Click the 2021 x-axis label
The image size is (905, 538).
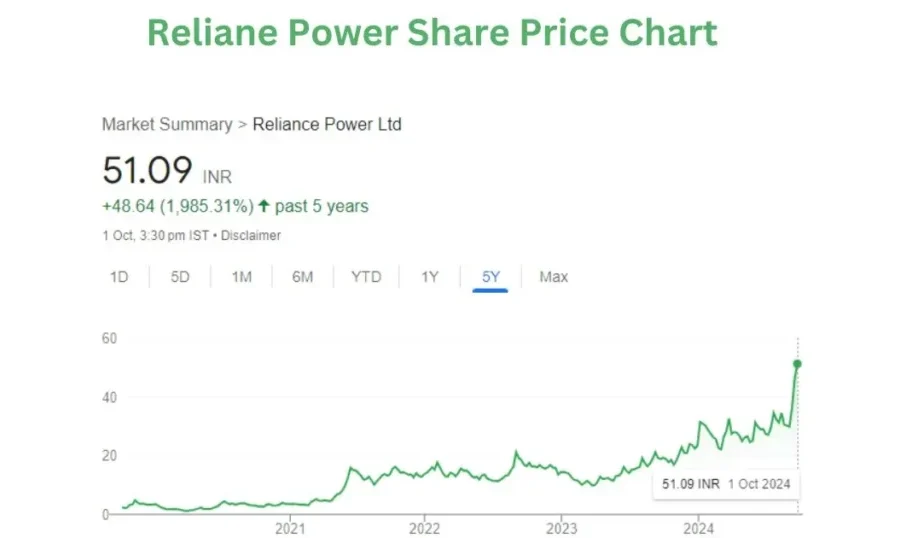coord(290,527)
